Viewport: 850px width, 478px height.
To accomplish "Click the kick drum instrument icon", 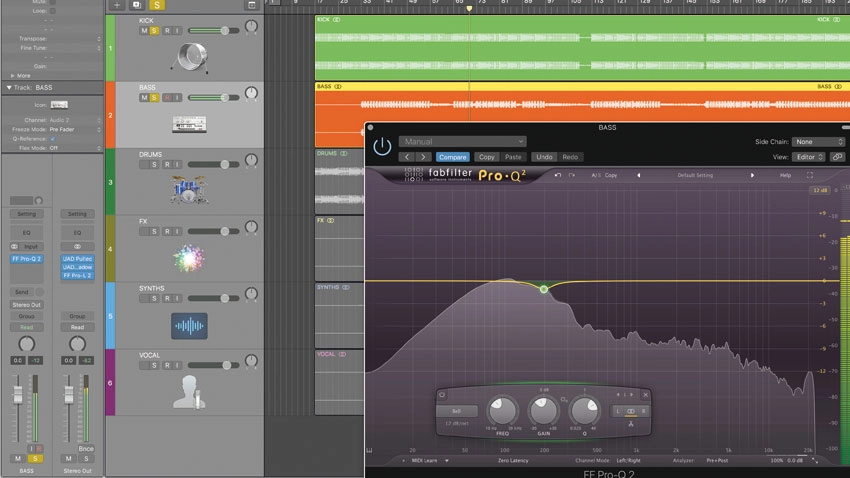I will [190, 57].
